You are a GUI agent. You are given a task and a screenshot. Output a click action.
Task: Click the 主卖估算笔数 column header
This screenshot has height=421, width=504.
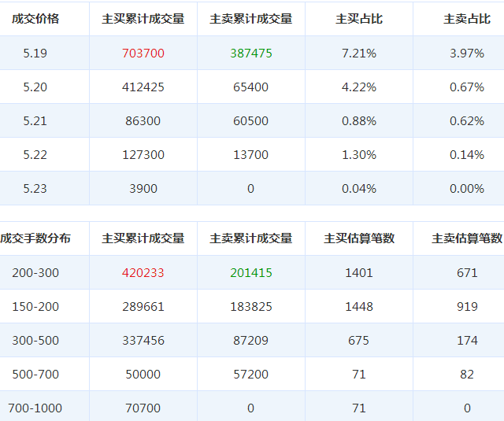point(467,238)
